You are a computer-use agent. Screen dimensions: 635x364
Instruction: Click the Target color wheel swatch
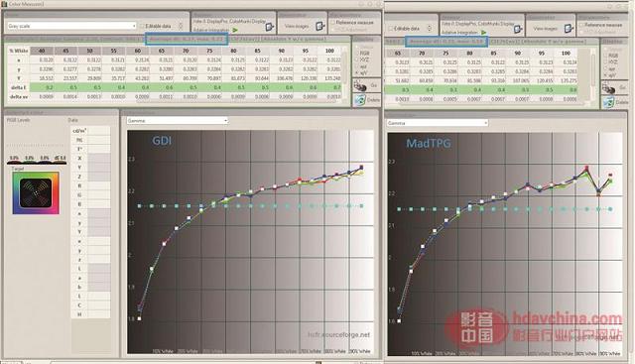click(x=36, y=193)
